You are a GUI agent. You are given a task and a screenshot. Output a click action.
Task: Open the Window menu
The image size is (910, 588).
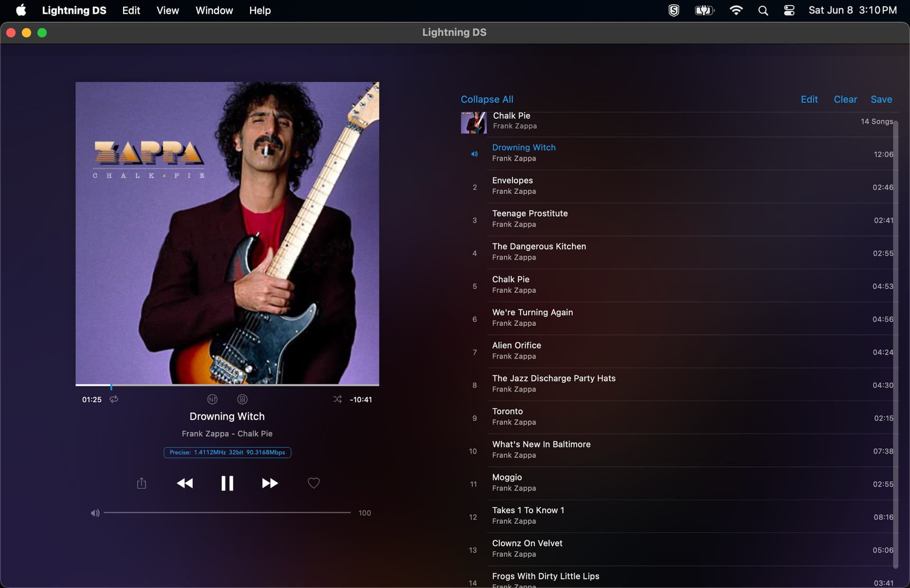214,10
